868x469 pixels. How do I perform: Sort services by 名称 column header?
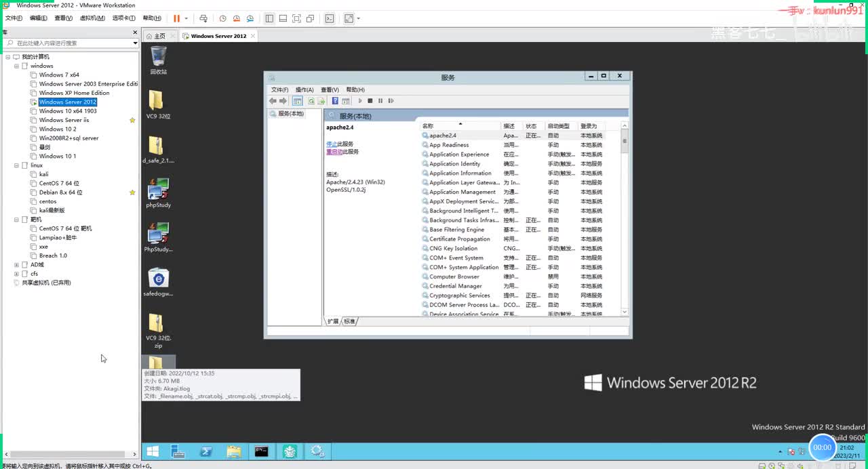(x=460, y=126)
